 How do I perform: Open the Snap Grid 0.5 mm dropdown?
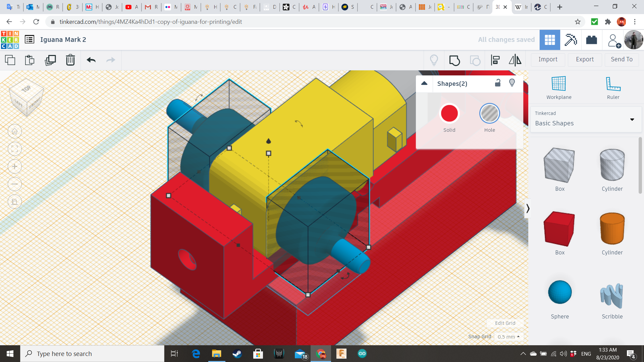(508, 337)
